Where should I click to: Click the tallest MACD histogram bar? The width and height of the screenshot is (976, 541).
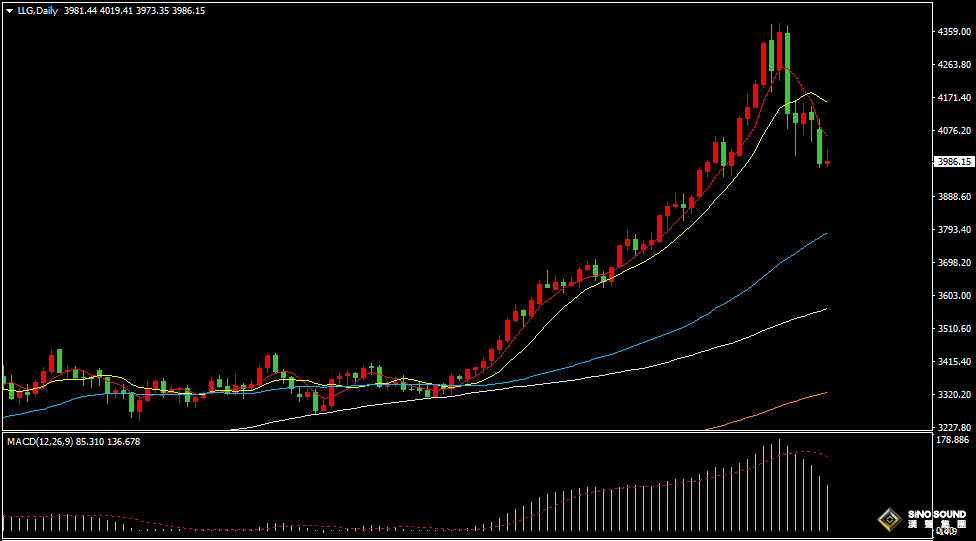pyautogui.click(x=779, y=485)
